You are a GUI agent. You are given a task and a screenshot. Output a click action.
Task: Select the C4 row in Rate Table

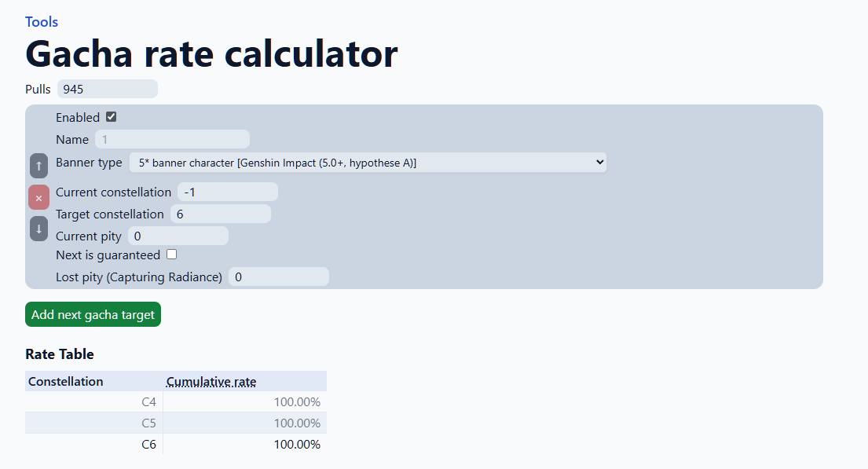tap(175, 402)
